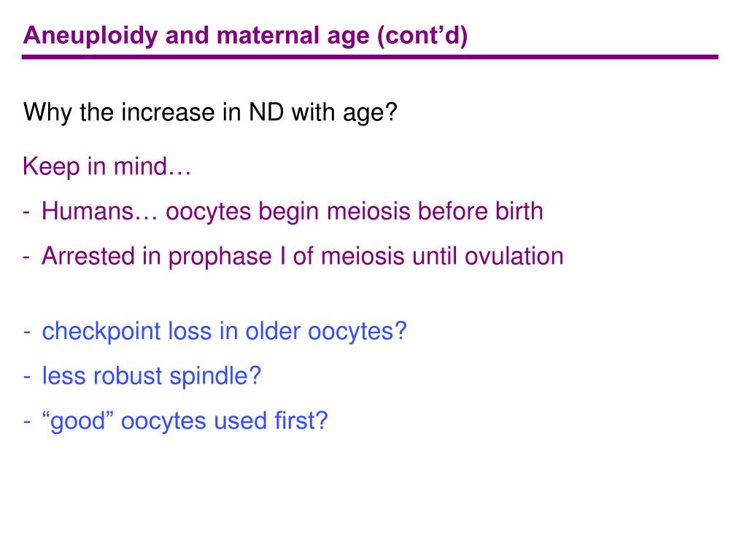Screen dimensions: 747x560
Task: Click the dash before 'less robust spindle?'
Action: coord(27,376)
